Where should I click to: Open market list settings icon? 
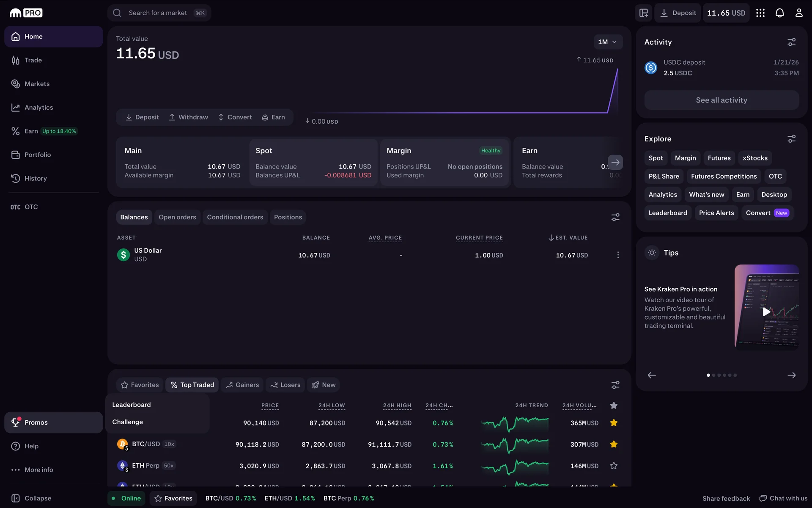point(615,385)
